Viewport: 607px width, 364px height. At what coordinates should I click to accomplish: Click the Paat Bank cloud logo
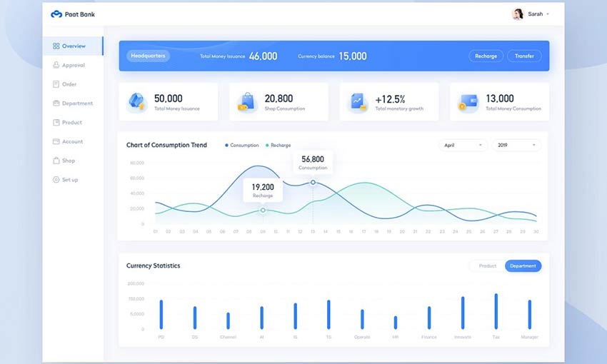coord(56,14)
